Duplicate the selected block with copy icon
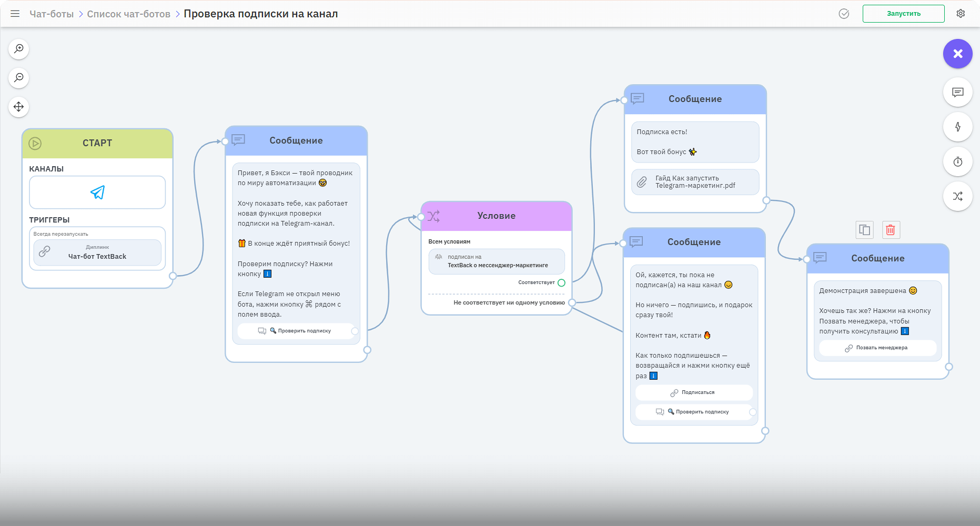Image resolution: width=980 pixels, height=526 pixels. [x=864, y=230]
